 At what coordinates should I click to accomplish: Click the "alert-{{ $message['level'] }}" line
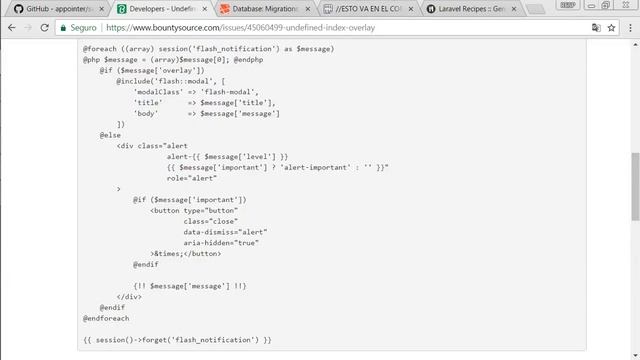[227, 157]
